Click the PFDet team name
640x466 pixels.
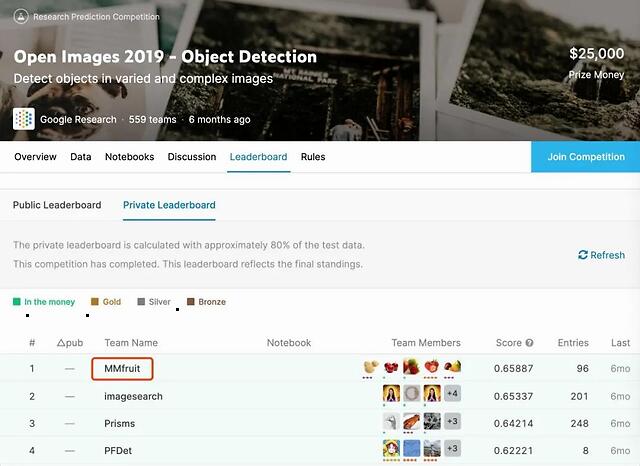118,451
